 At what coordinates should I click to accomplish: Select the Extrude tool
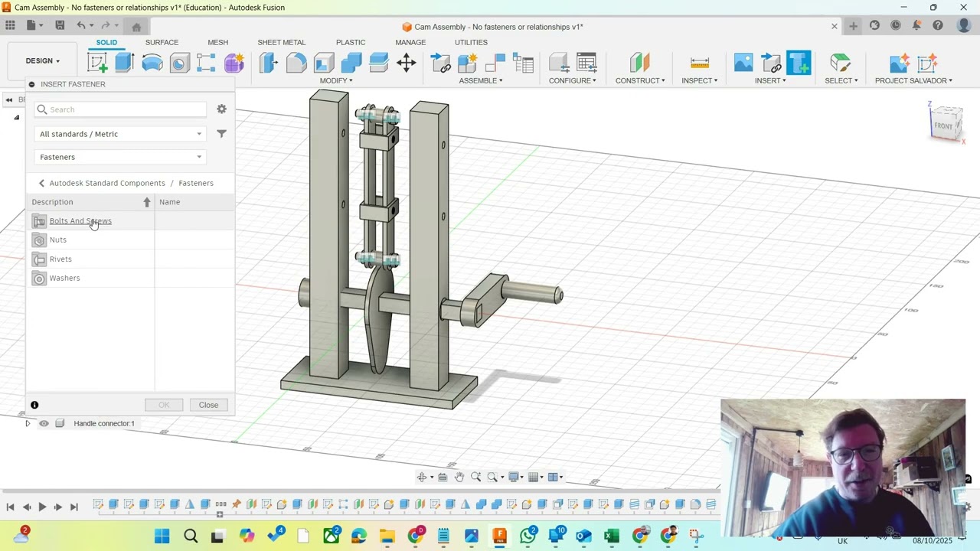coord(125,63)
